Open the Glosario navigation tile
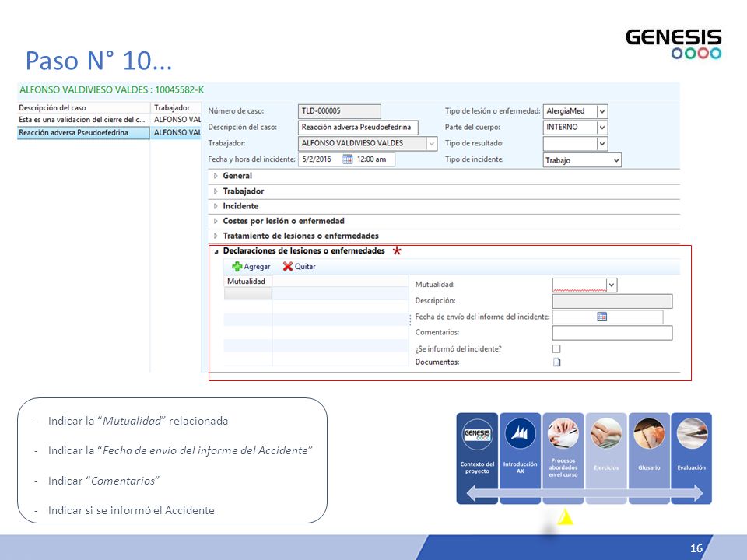747x560 pixels. tap(649, 458)
